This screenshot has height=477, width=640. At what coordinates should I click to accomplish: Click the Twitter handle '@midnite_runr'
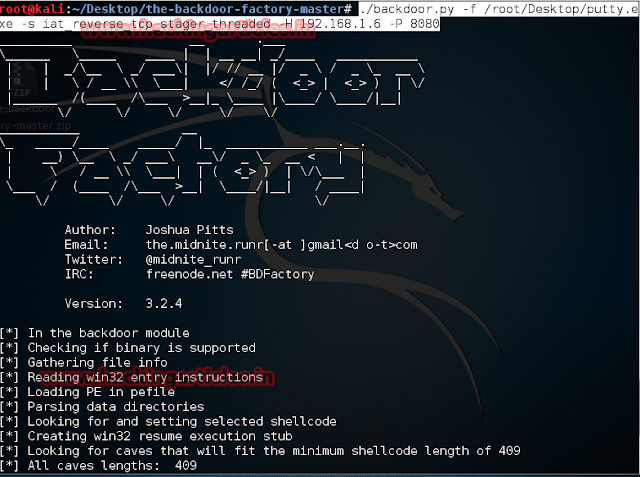coord(193,260)
